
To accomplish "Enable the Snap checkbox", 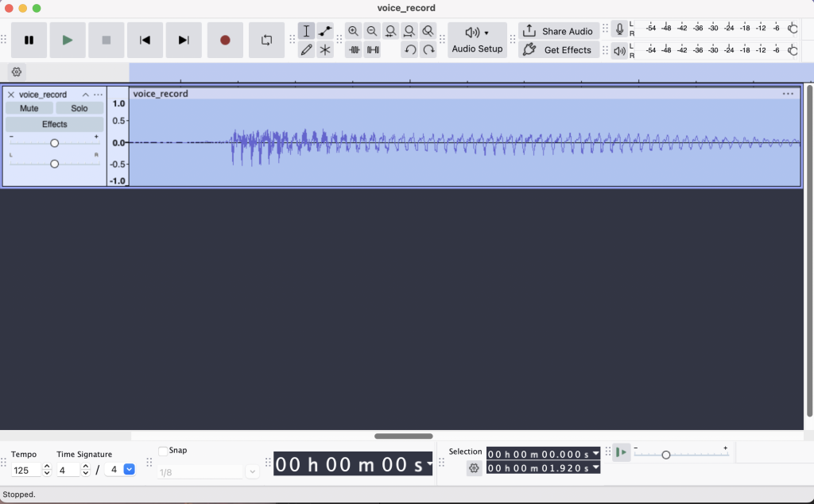I will tap(163, 451).
